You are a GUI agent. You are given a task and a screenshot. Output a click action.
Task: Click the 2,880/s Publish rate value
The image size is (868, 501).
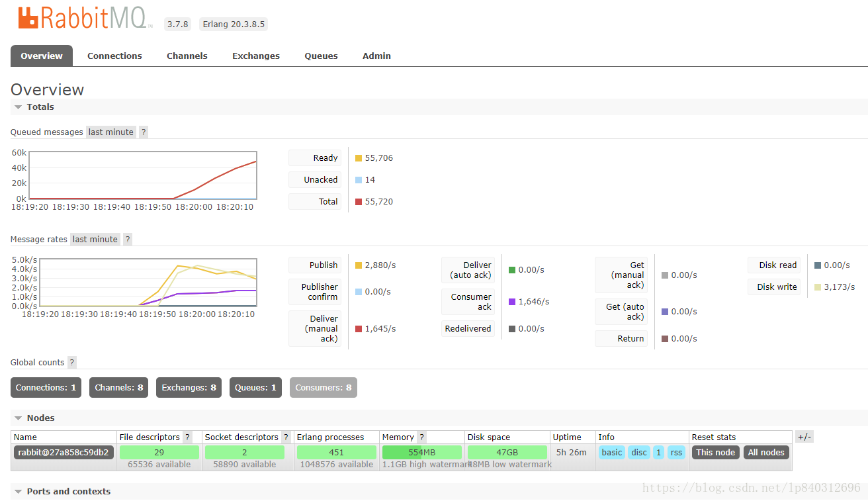click(x=380, y=265)
